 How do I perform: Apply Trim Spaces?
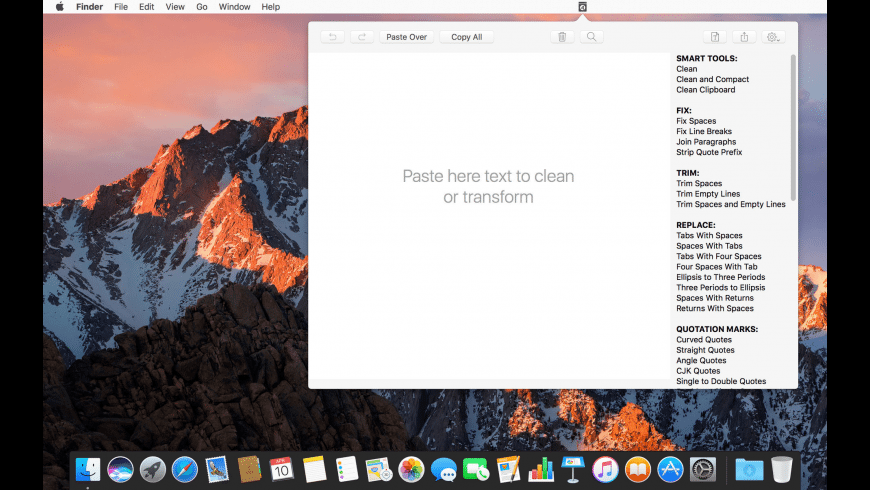pyautogui.click(x=699, y=184)
